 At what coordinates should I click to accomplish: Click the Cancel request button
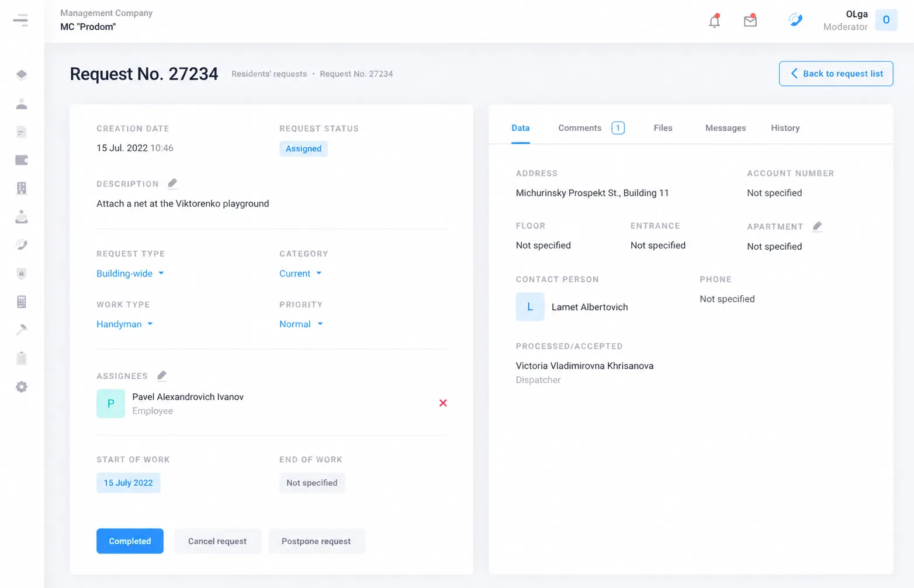pos(217,541)
